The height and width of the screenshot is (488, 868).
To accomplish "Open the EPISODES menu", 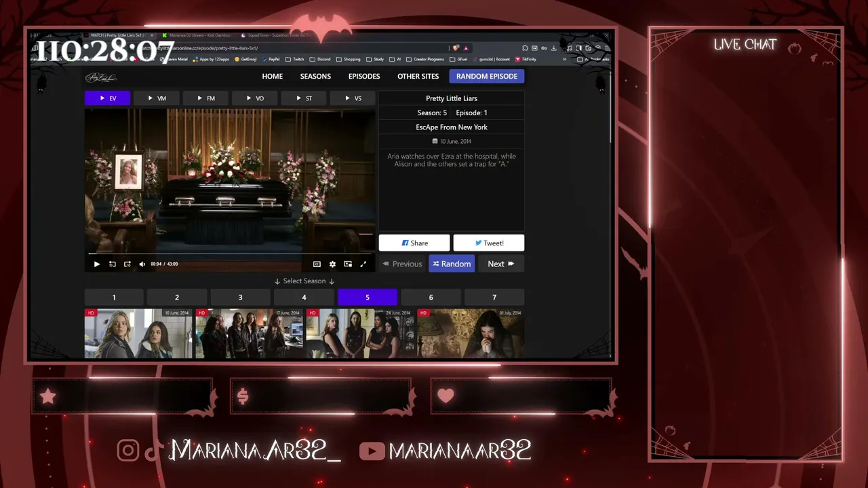I will pos(364,77).
